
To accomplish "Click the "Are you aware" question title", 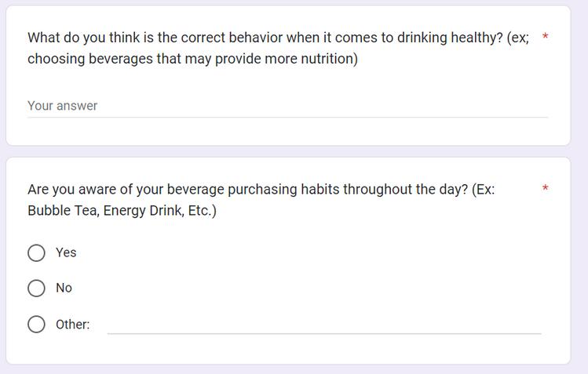I will coord(261,200).
